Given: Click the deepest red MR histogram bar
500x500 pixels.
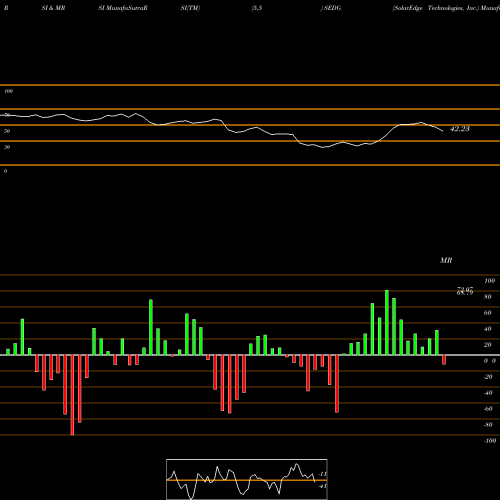Looking at the screenshot, I should click(72, 395).
